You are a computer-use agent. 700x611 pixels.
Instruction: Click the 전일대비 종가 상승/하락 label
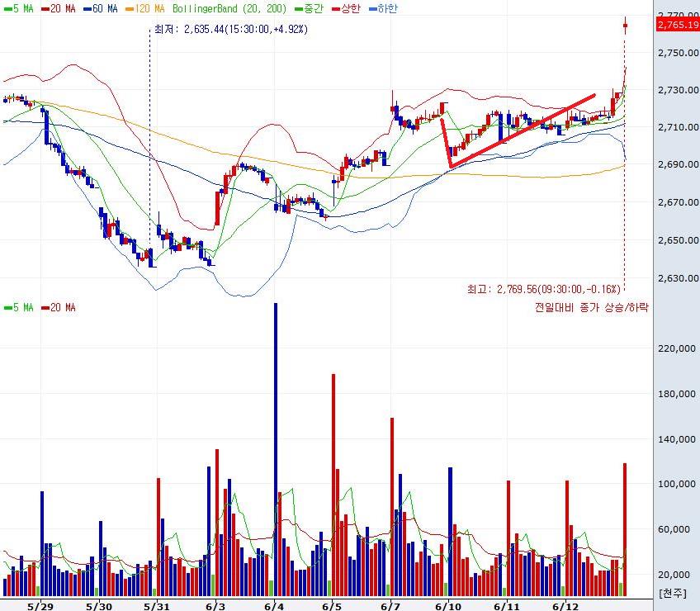(x=592, y=307)
